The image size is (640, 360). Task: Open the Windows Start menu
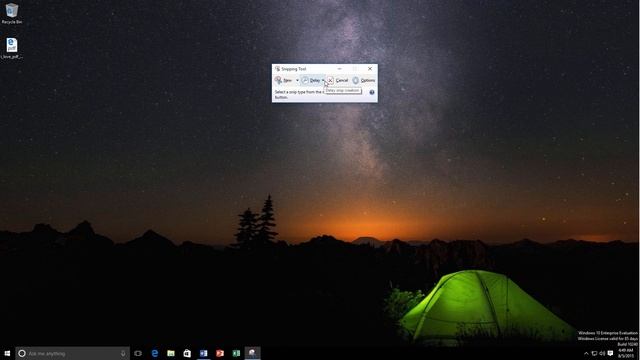coord(7,353)
